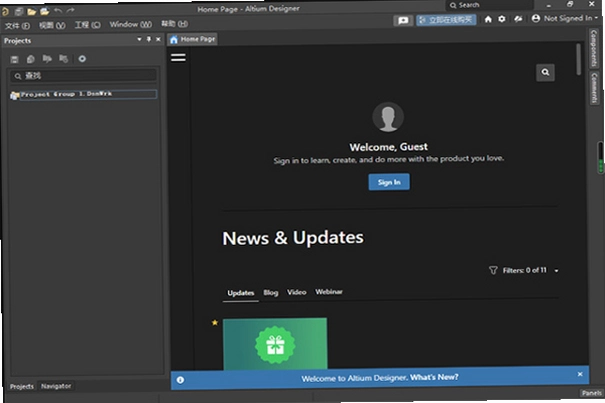Screen dimensions: 605x403
Task: Click the save icon in Projects panel toolbar
Action: point(15,59)
